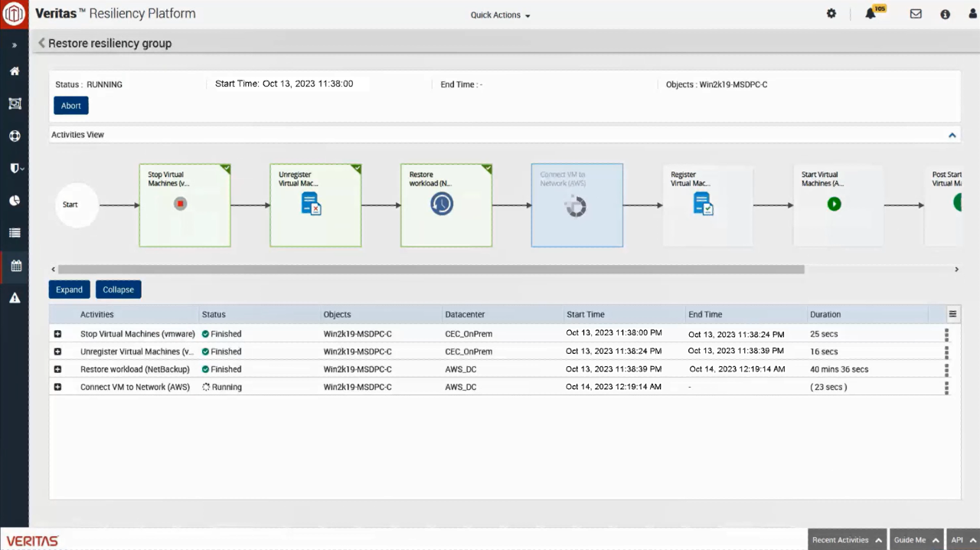Open actions menu for Stop Virtual Machines row
The image size is (980, 550).
point(946,335)
